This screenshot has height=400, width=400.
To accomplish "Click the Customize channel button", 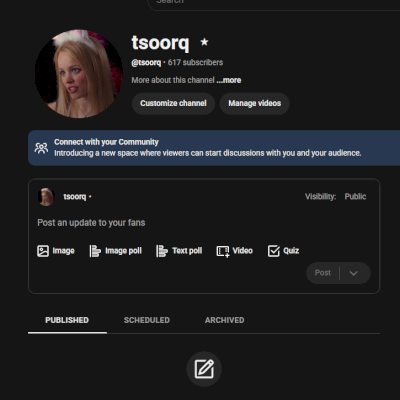I will pos(173,103).
